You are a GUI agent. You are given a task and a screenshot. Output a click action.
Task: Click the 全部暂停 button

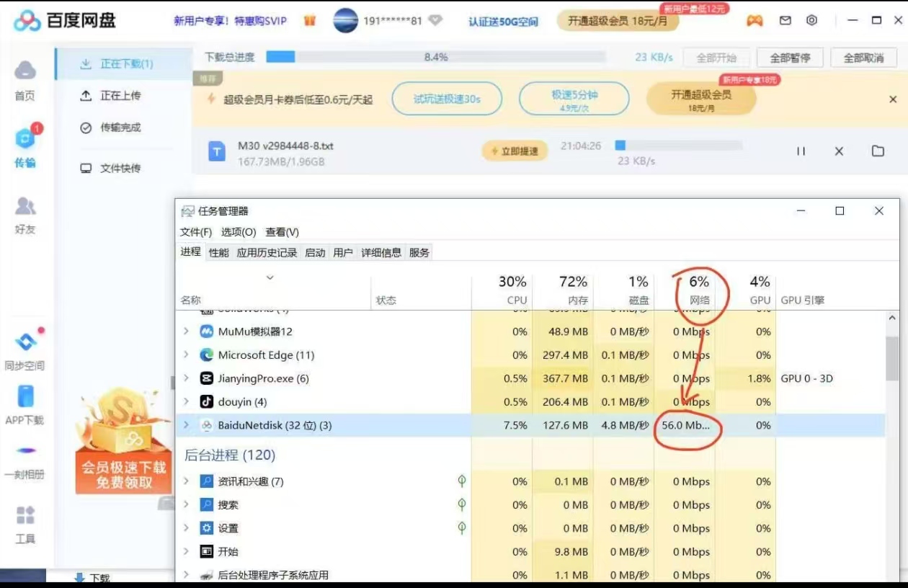(790, 58)
